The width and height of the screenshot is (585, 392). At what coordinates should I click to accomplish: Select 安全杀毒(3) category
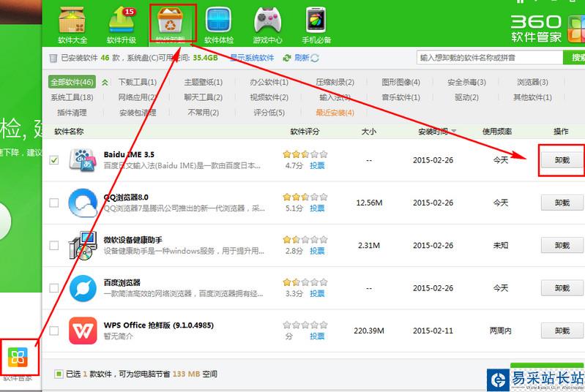click(466, 82)
